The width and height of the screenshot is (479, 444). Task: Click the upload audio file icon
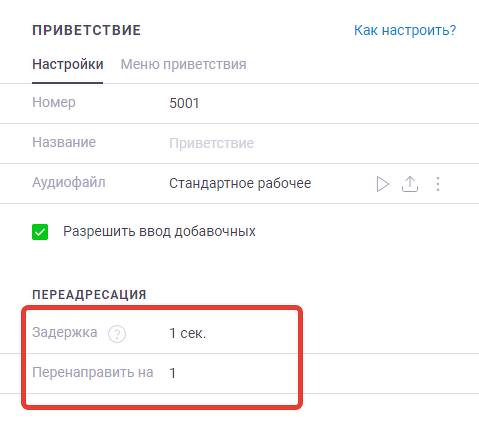(410, 184)
